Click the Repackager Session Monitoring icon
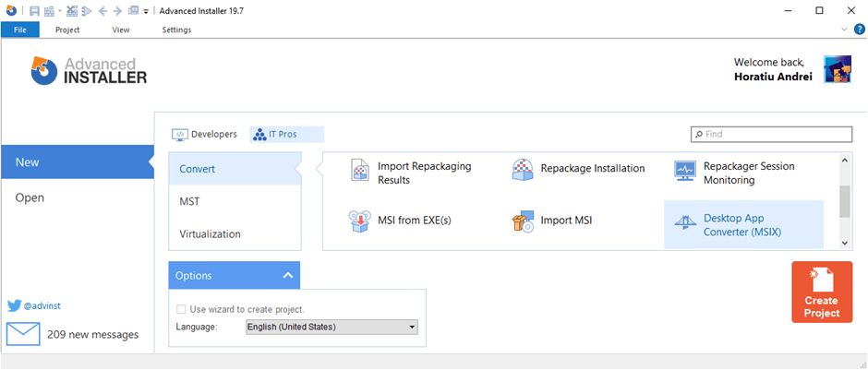Screen dimensions: 868x370 [x=685, y=171]
